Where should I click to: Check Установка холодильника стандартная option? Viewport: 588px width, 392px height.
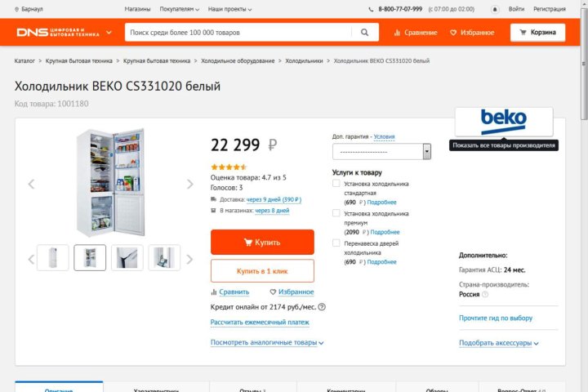pyautogui.click(x=336, y=184)
